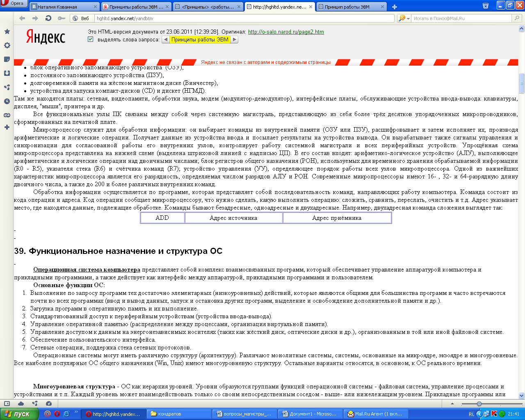Click the scrollbar up arrow
Viewport: 525px width, 420px height.
click(522, 29)
